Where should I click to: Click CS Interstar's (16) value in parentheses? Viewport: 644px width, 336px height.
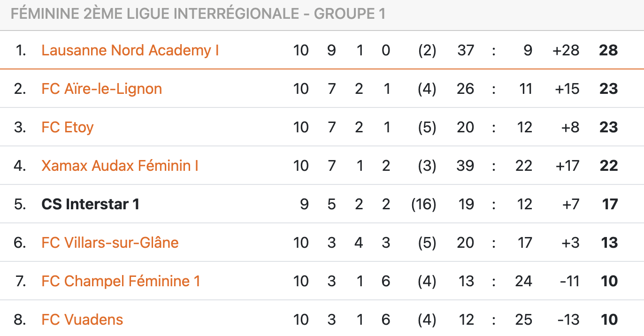point(423,204)
